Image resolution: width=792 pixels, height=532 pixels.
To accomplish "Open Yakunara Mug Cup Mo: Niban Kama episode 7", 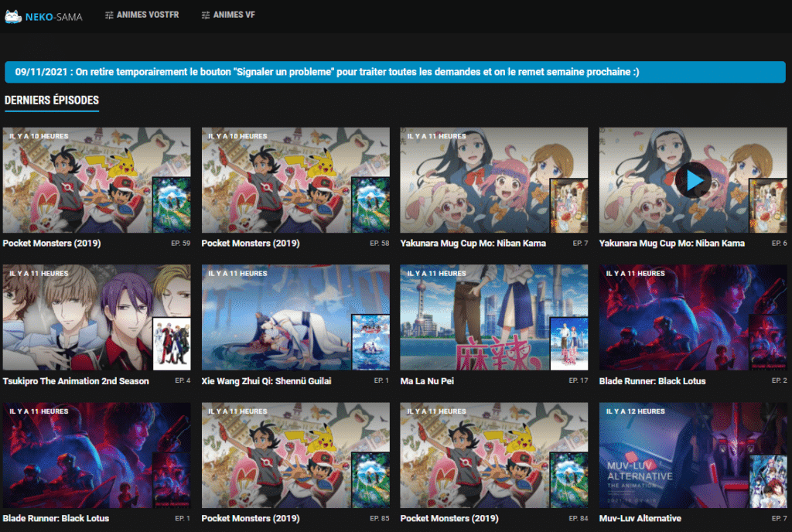I will [x=493, y=180].
